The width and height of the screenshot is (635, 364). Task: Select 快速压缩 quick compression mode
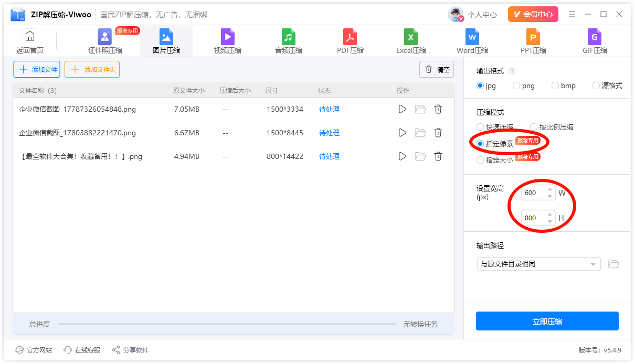(495, 127)
